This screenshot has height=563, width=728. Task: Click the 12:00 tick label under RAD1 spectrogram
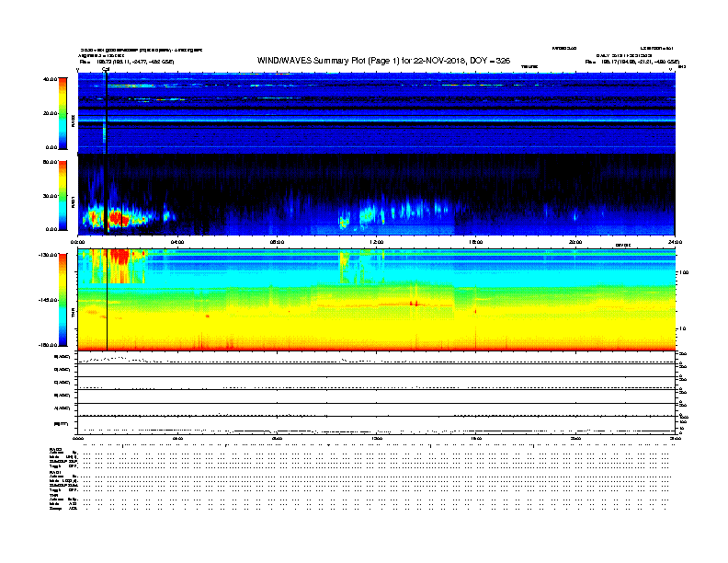tap(377, 242)
